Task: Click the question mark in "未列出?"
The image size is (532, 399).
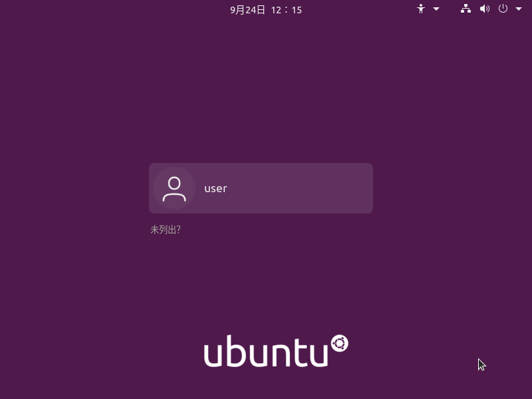Action: click(x=178, y=229)
